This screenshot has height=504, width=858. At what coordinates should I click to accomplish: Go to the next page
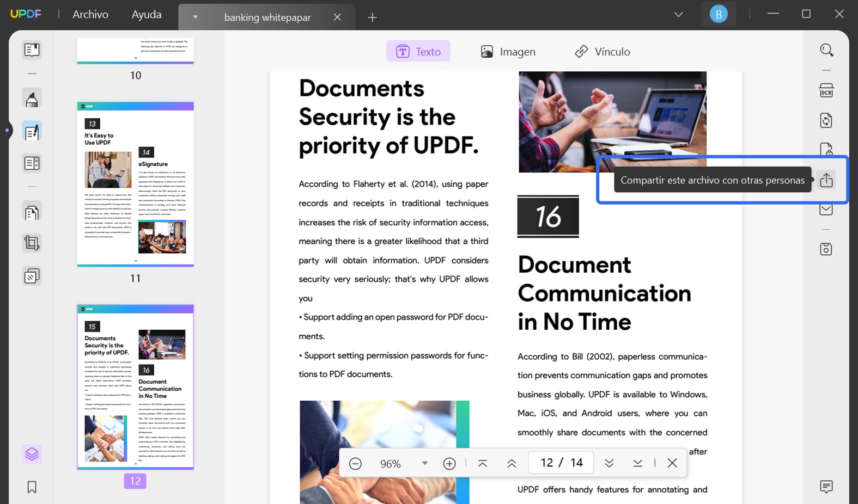[609, 463]
